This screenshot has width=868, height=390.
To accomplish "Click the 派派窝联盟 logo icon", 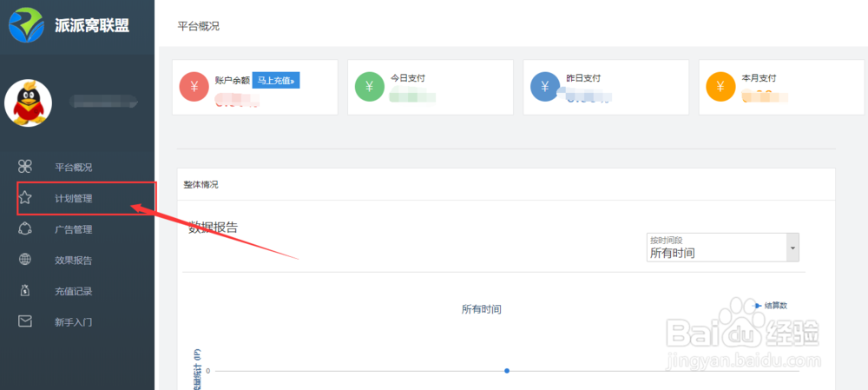I will click(27, 25).
